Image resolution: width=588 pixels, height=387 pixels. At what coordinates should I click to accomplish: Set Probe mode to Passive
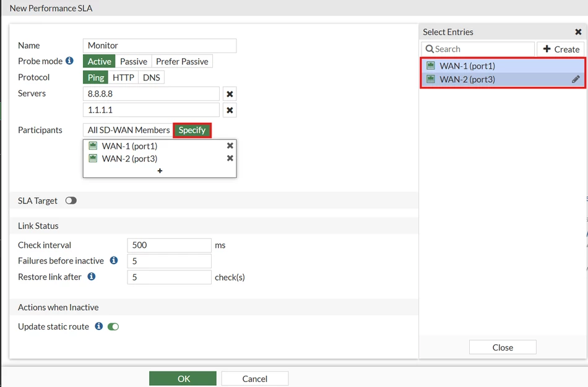pyautogui.click(x=134, y=61)
